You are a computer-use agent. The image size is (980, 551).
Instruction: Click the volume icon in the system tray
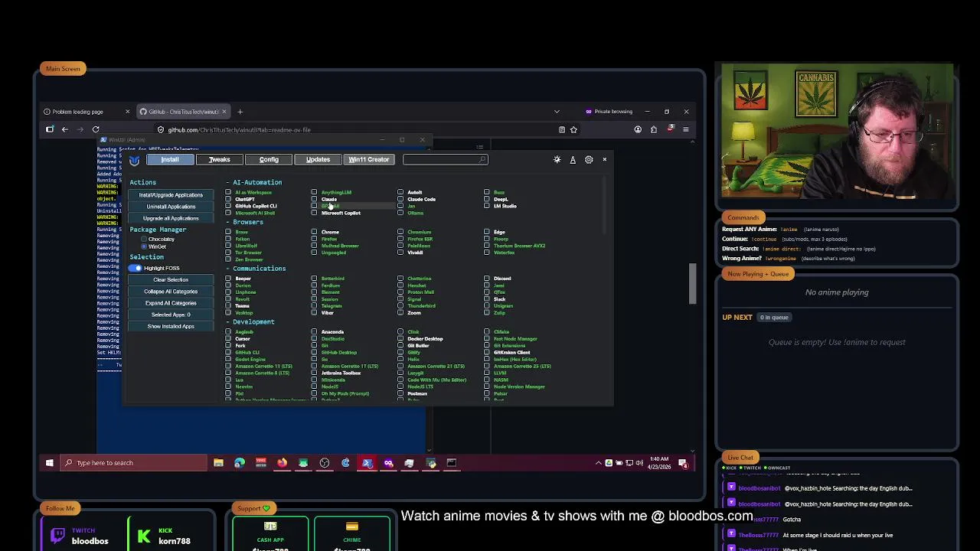tap(639, 462)
